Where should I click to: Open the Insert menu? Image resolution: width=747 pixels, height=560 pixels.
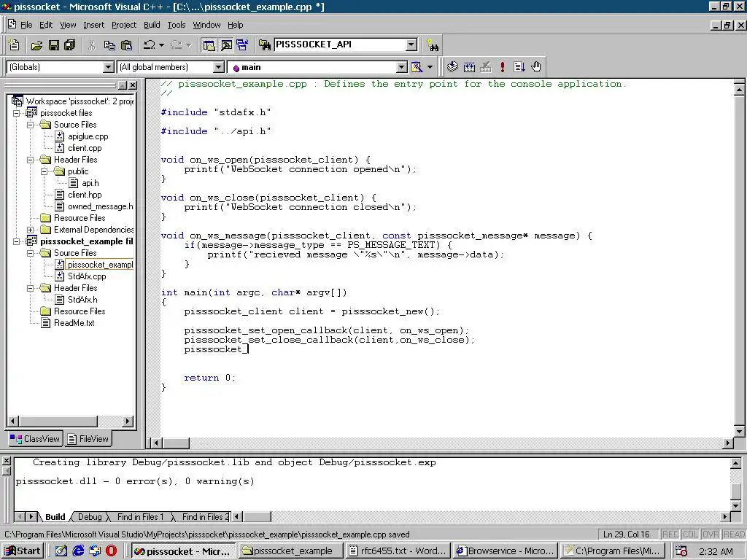[x=93, y=25]
